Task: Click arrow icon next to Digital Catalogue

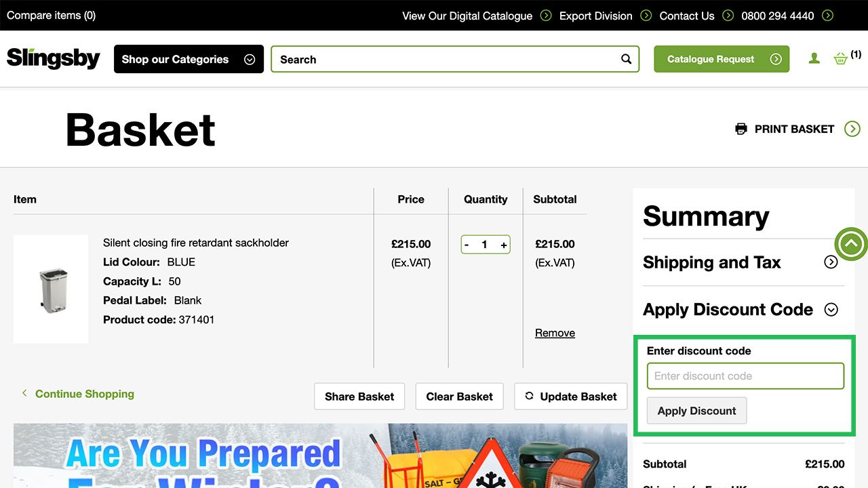Action: pyautogui.click(x=546, y=15)
